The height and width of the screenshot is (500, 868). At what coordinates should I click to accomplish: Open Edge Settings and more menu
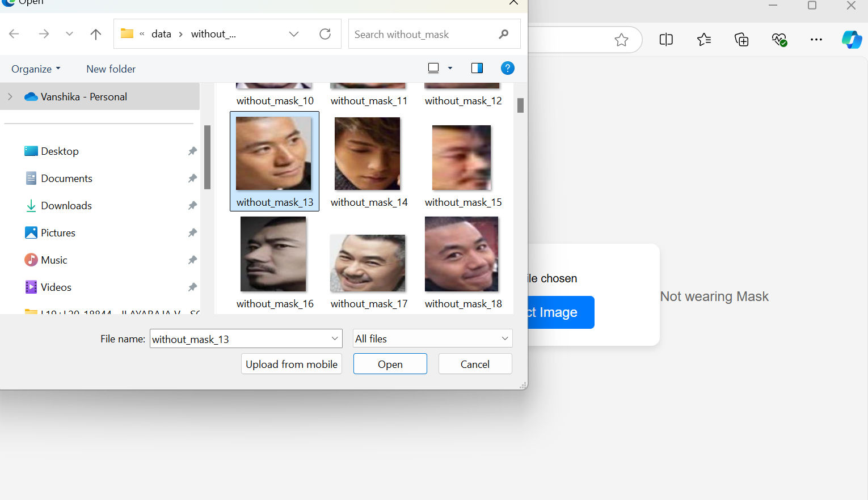tap(816, 40)
